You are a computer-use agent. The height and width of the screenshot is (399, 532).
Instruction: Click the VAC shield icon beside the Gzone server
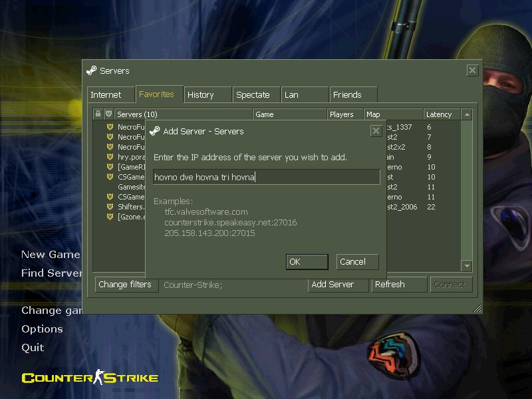coord(110,217)
